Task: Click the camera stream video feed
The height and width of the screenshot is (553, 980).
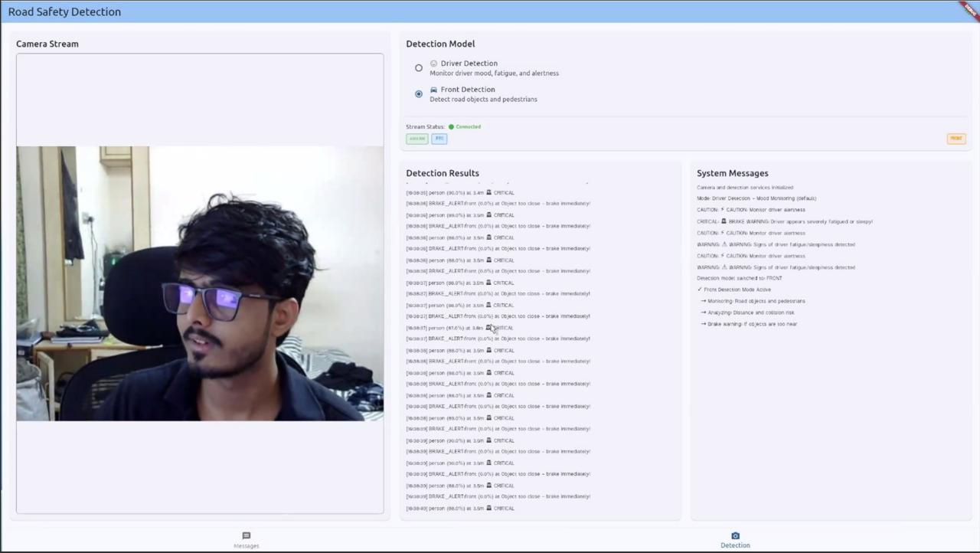Action: coord(200,283)
